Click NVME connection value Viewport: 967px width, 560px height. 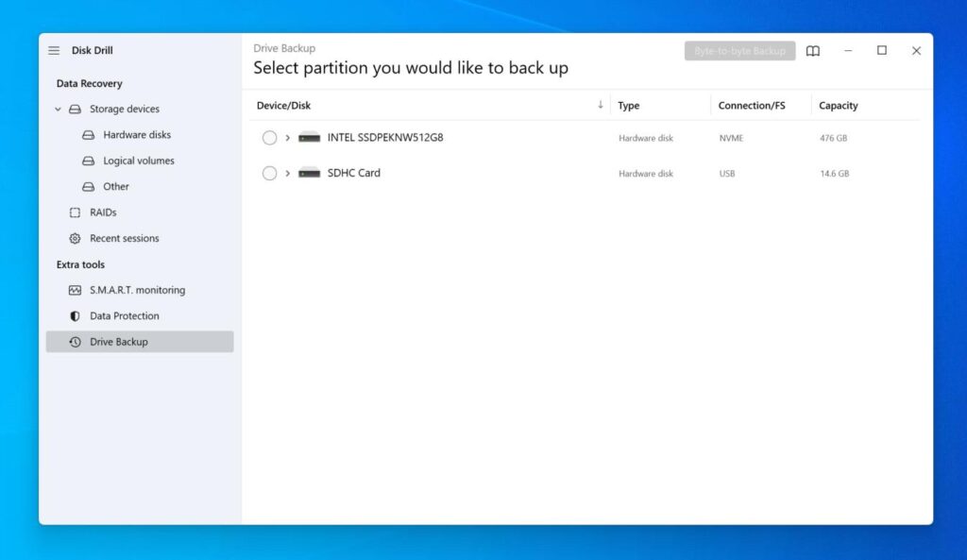pos(731,138)
